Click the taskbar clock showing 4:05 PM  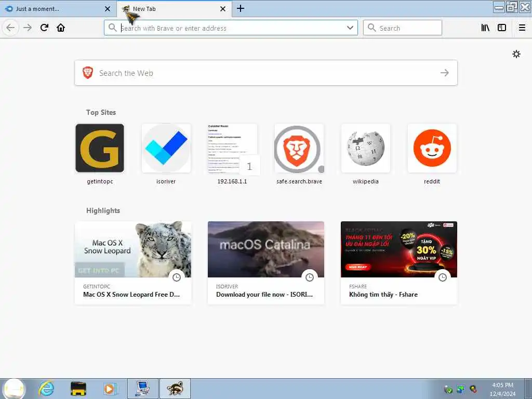pyautogui.click(x=502, y=389)
